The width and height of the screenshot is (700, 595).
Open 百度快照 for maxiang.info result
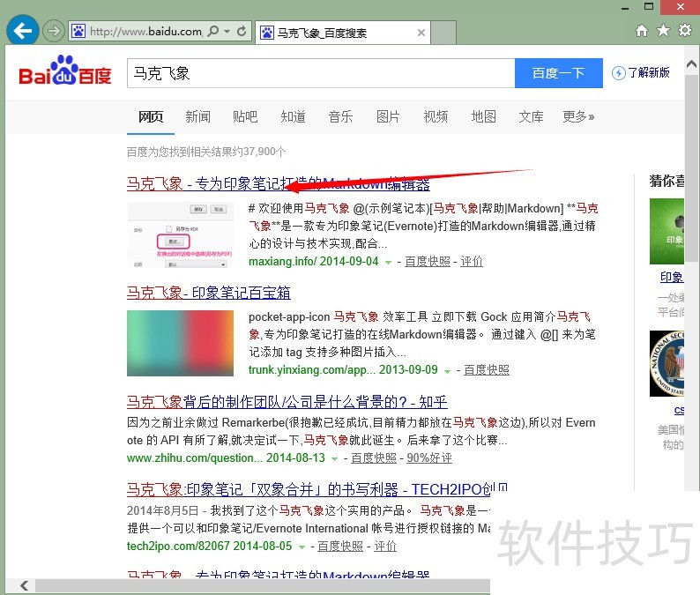click(428, 262)
